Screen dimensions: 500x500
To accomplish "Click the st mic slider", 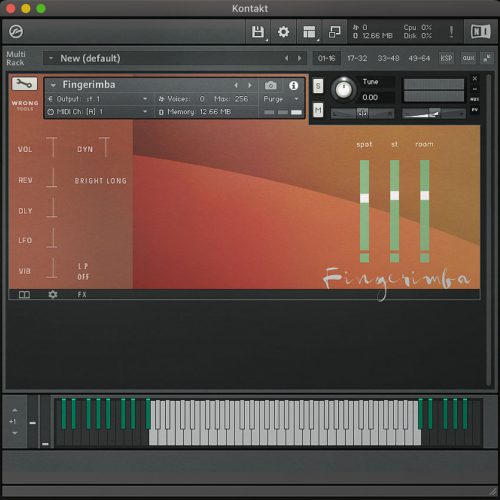I will pyautogui.click(x=394, y=205).
